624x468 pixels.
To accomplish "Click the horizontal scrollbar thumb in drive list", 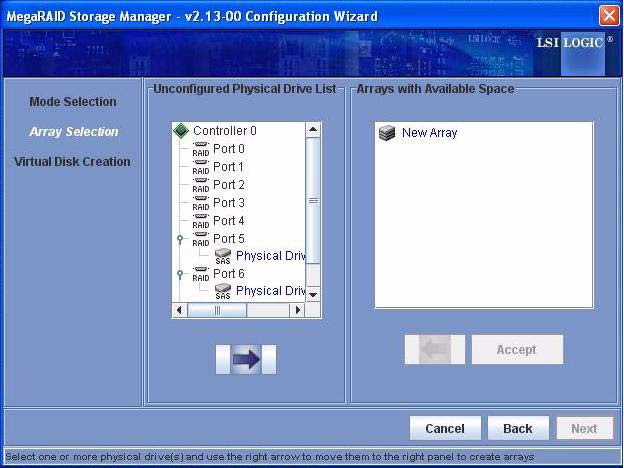I will (x=217, y=310).
